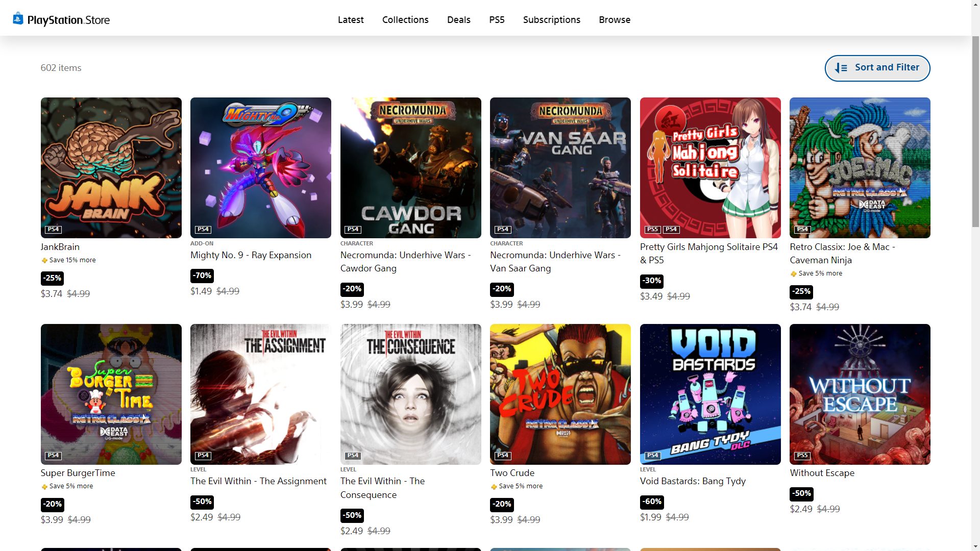The width and height of the screenshot is (980, 551).
Task: Click the sort icon in the Sort and Filter button
Action: 841,68
